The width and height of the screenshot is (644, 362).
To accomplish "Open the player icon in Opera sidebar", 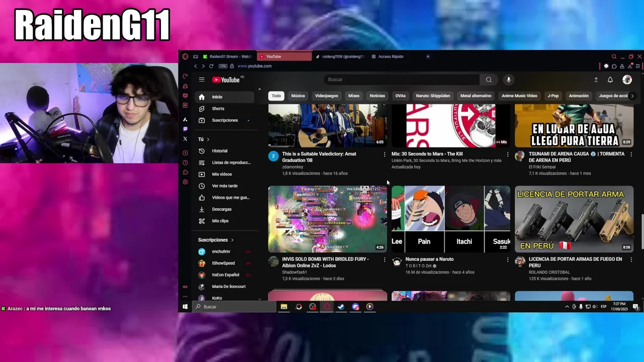I will coord(185,152).
